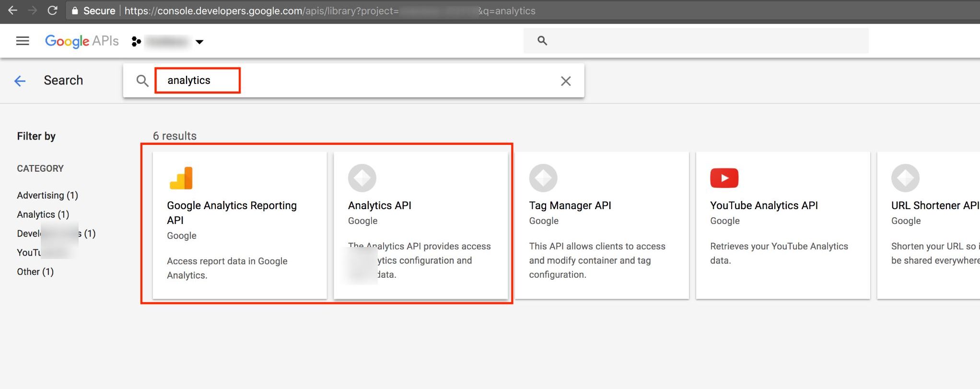Reload the page with the refresh icon
980x389 pixels.
point(53,10)
